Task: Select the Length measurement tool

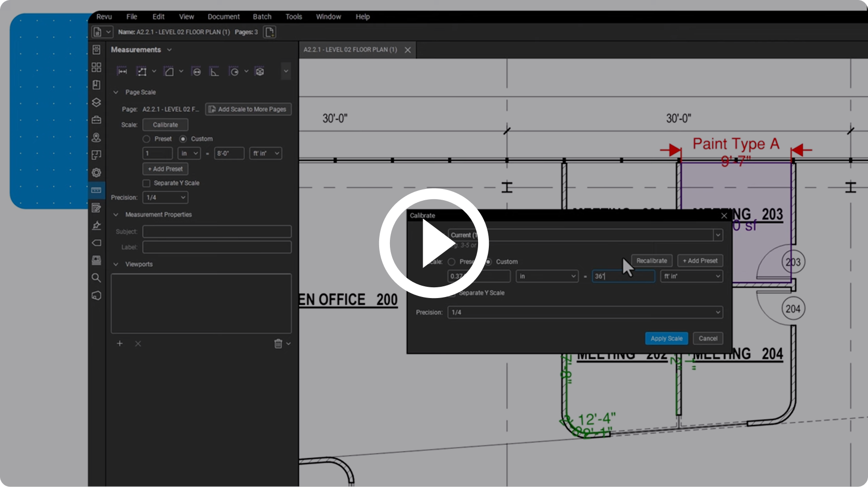Action: [122, 72]
